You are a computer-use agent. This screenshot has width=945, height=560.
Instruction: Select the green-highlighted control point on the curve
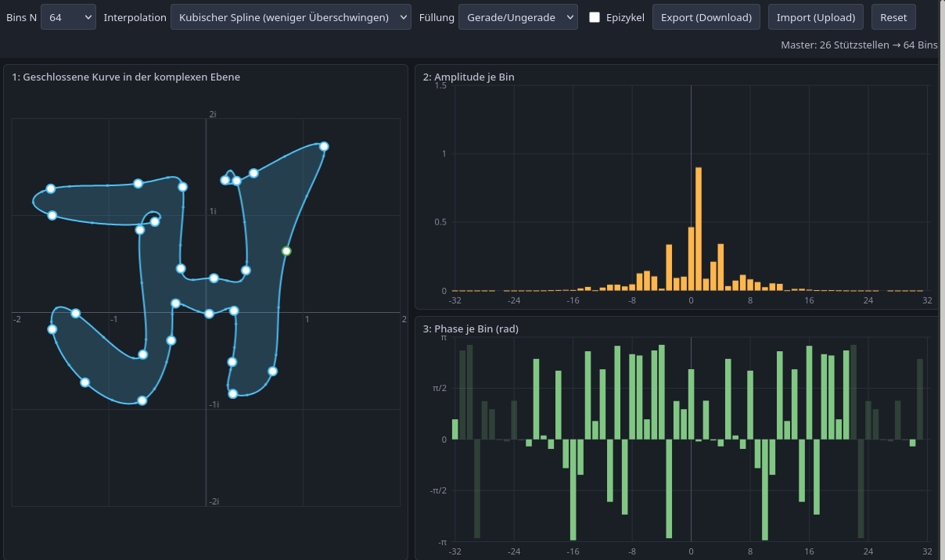pos(286,251)
